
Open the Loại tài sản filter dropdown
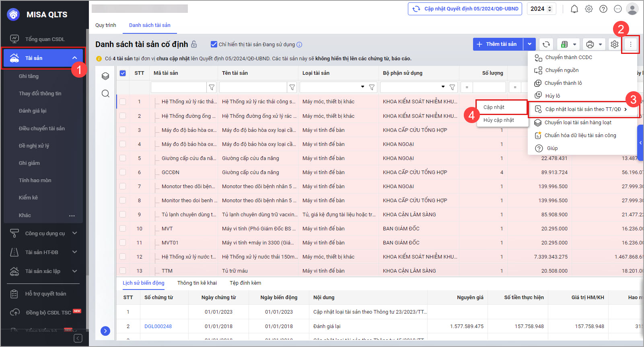click(x=362, y=87)
